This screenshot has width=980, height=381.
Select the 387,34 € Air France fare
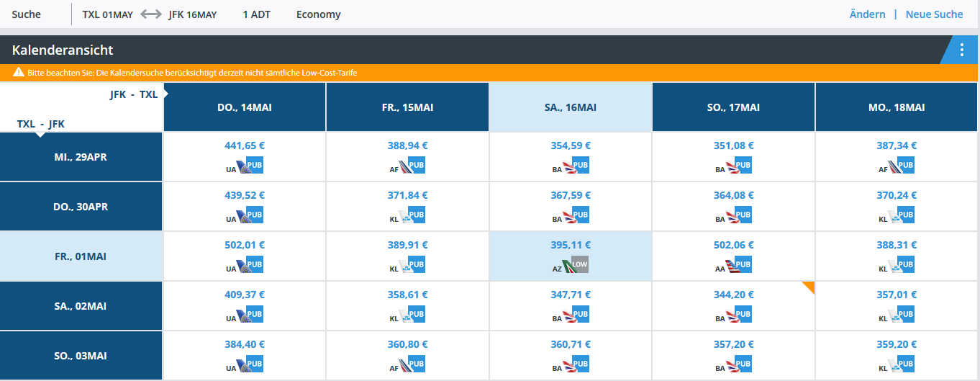point(896,145)
